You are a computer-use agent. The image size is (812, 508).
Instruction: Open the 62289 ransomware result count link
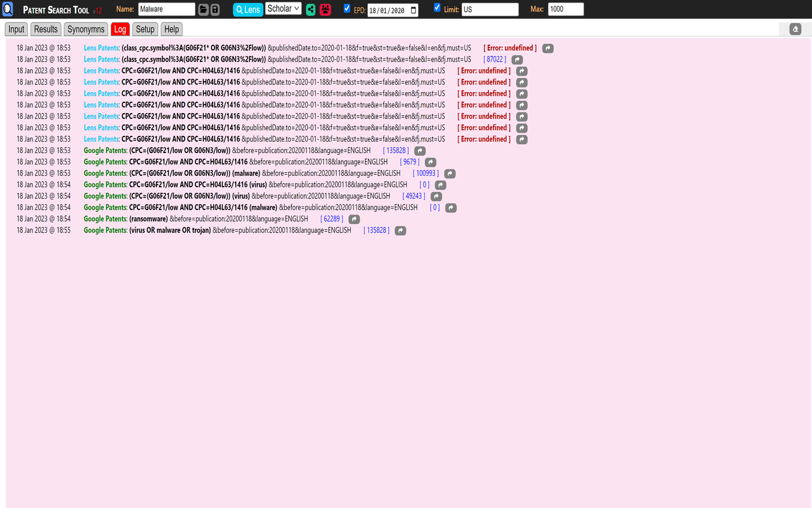click(332, 219)
